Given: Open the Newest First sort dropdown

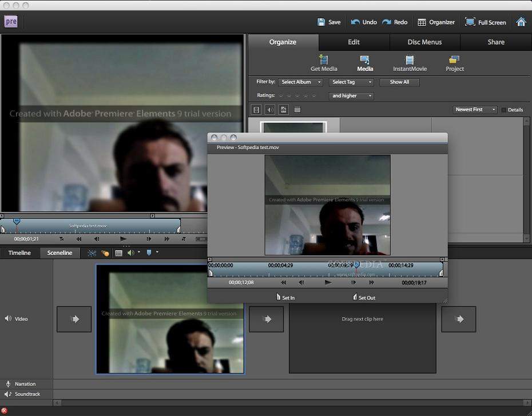Looking at the screenshot, I should (475, 110).
